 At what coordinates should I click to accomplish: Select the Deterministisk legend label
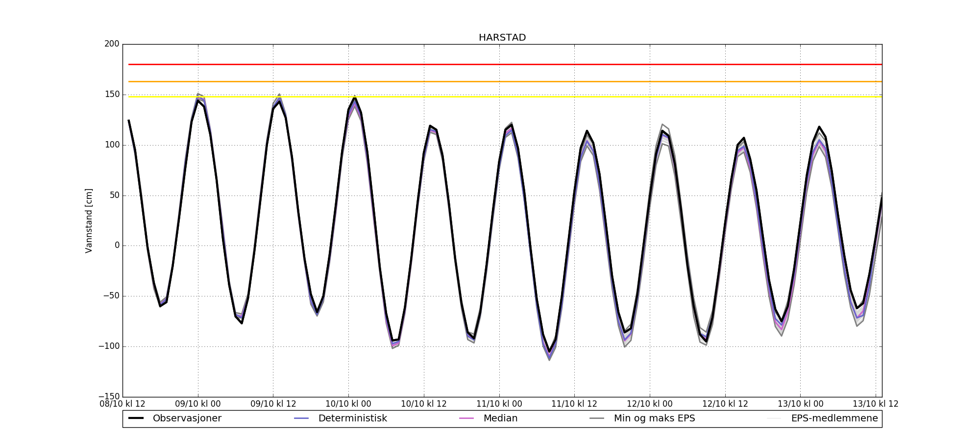352,418
